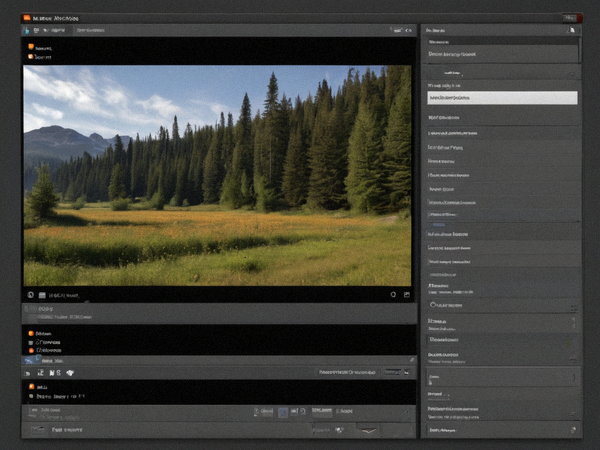Screen dimensions: 600x450
Task: Click the highlighted light-gray field in right panel
Action: 502,98
